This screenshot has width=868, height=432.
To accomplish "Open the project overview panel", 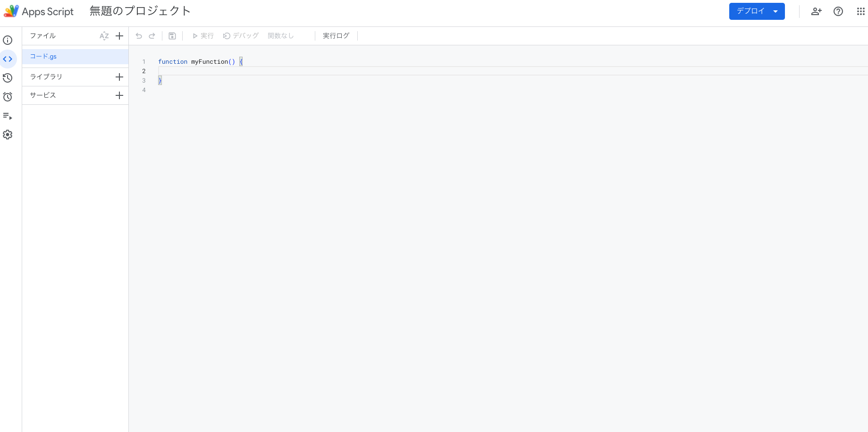I will [x=8, y=40].
